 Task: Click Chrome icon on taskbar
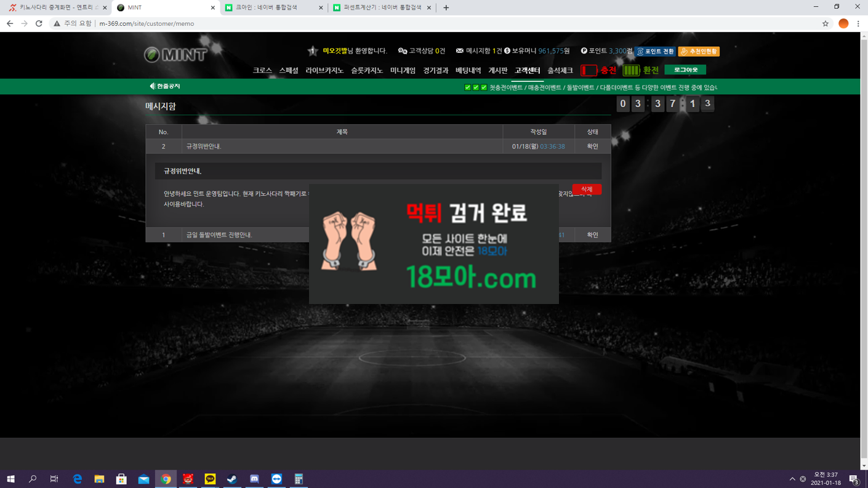point(166,479)
